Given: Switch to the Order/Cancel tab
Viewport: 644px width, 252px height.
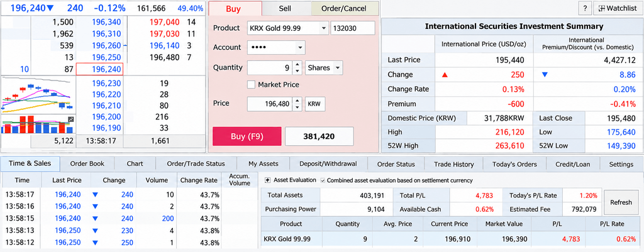Looking at the screenshot, I should [x=344, y=9].
